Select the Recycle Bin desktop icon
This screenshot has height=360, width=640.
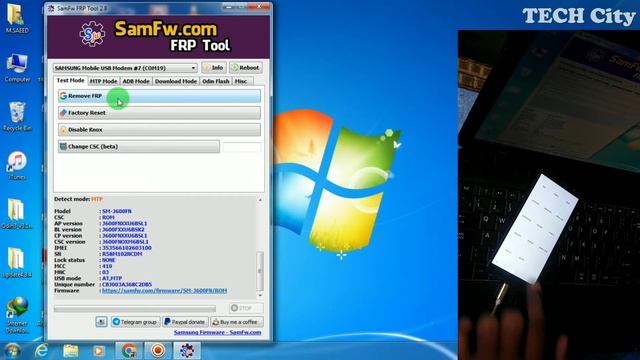click(17, 117)
